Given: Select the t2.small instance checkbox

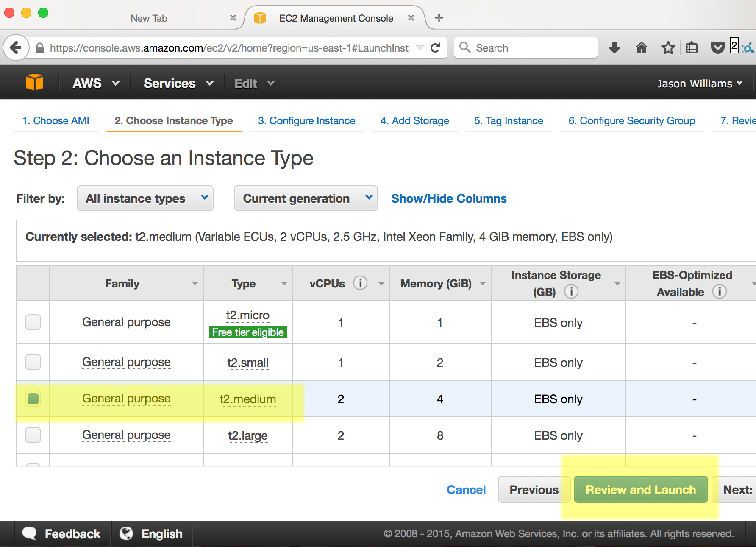Looking at the screenshot, I should coord(33,362).
